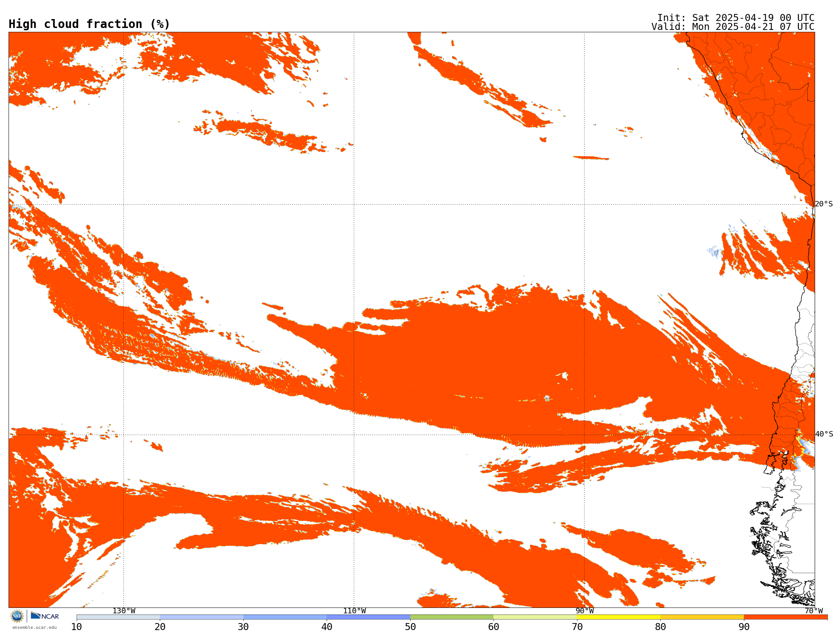840x632 pixels.
Task: Click the NSF logo icon
Action: pos(17,616)
